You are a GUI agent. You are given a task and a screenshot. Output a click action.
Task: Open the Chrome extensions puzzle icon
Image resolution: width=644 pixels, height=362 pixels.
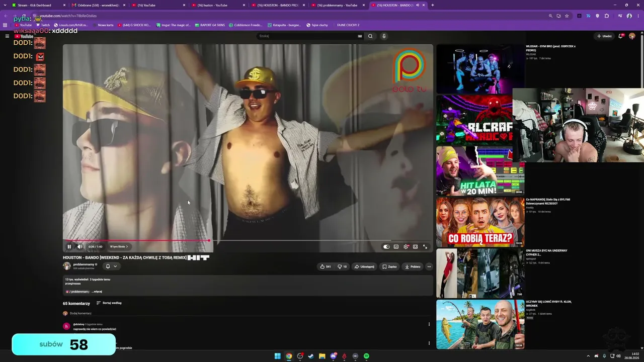[606, 16]
